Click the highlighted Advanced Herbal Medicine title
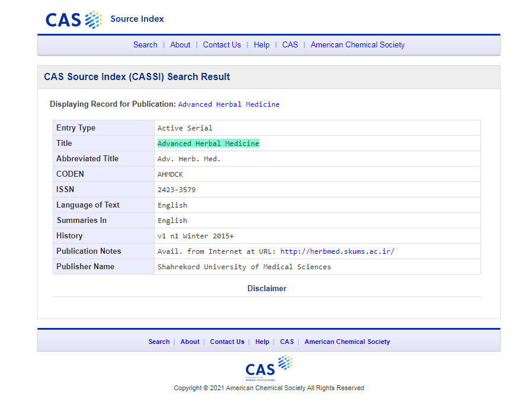The image size is (532, 405). (x=209, y=143)
